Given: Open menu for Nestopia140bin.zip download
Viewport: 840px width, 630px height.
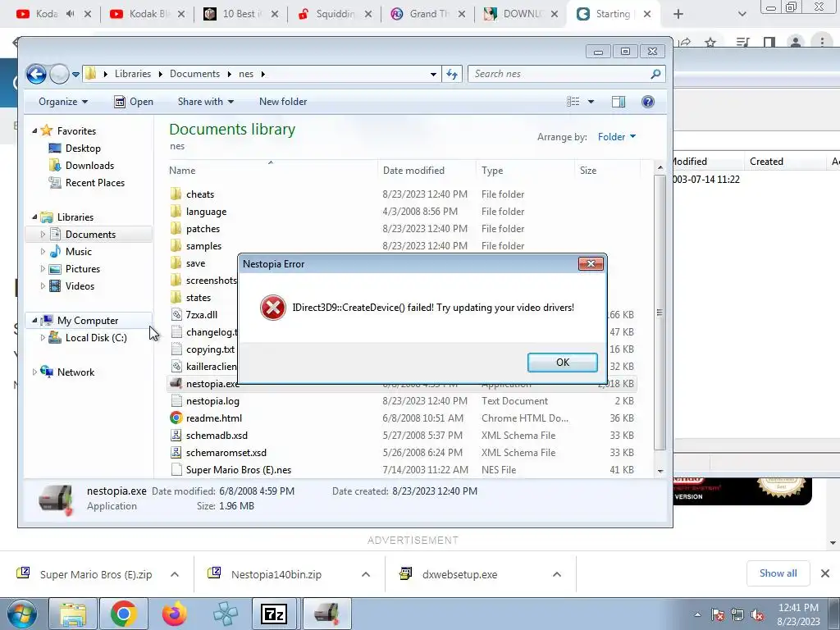Looking at the screenshot, I should tap(366, 574).
